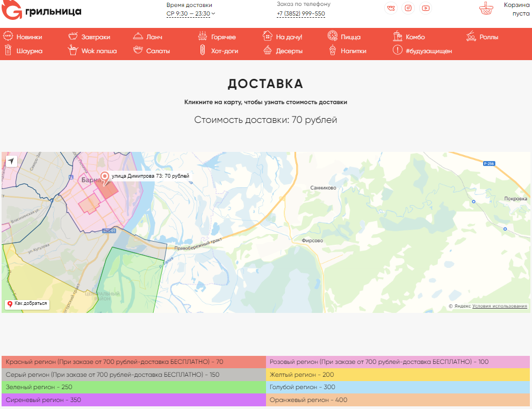Screen dimensions: 532x409
Task: Click the Красный регион legend row
Action: 134,362
